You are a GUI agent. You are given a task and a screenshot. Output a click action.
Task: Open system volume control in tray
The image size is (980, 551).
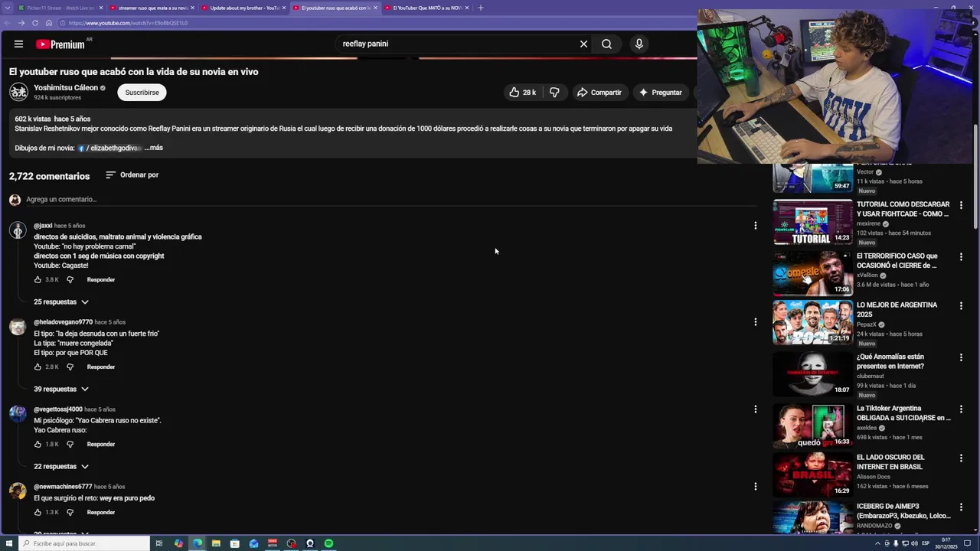(914, 543)
